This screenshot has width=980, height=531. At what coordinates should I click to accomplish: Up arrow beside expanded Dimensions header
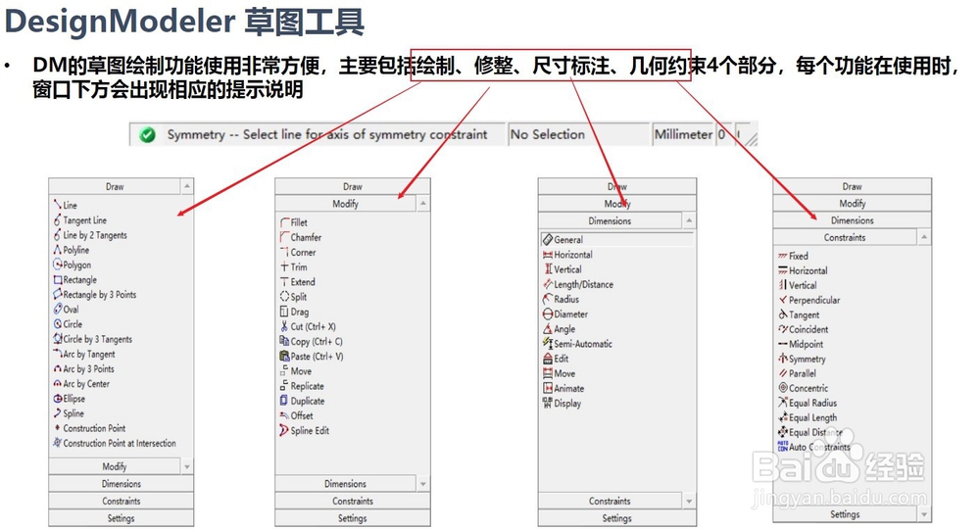pyautogui.click(x=689, y=220)
